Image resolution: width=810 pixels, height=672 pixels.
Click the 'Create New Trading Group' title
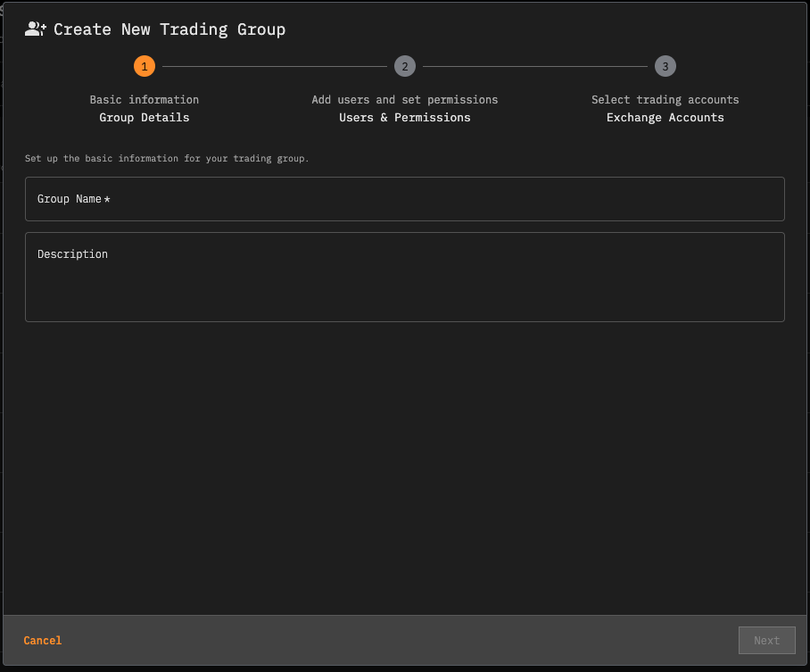tap(169, 29)
